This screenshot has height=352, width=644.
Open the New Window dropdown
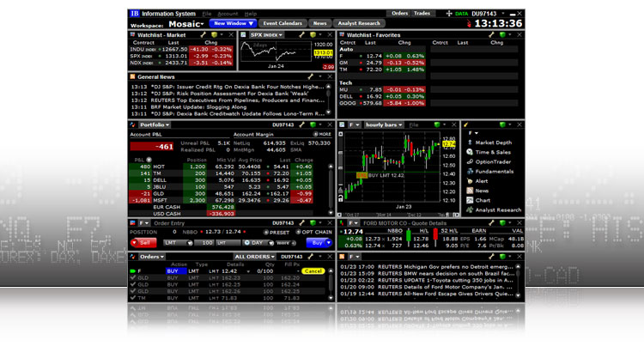(x=233, y=23)
